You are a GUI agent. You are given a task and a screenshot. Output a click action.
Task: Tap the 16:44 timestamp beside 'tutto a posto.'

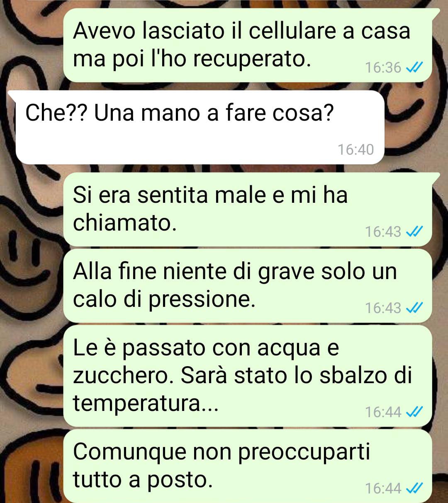coord(383,488)
